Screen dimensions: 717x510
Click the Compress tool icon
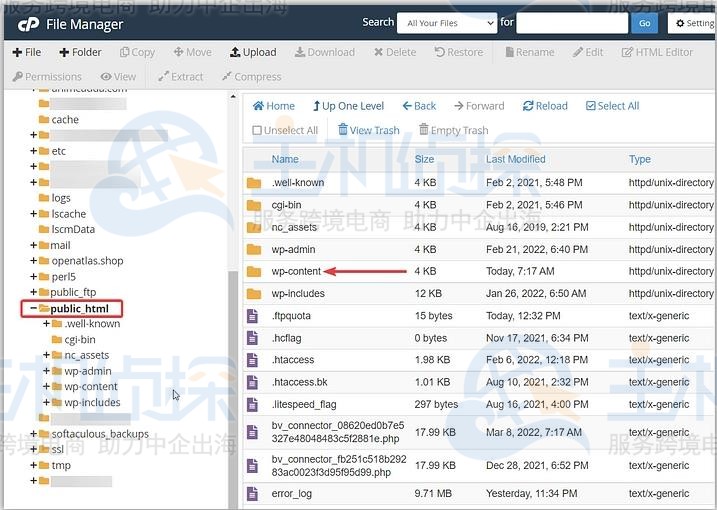coord(228,76)
